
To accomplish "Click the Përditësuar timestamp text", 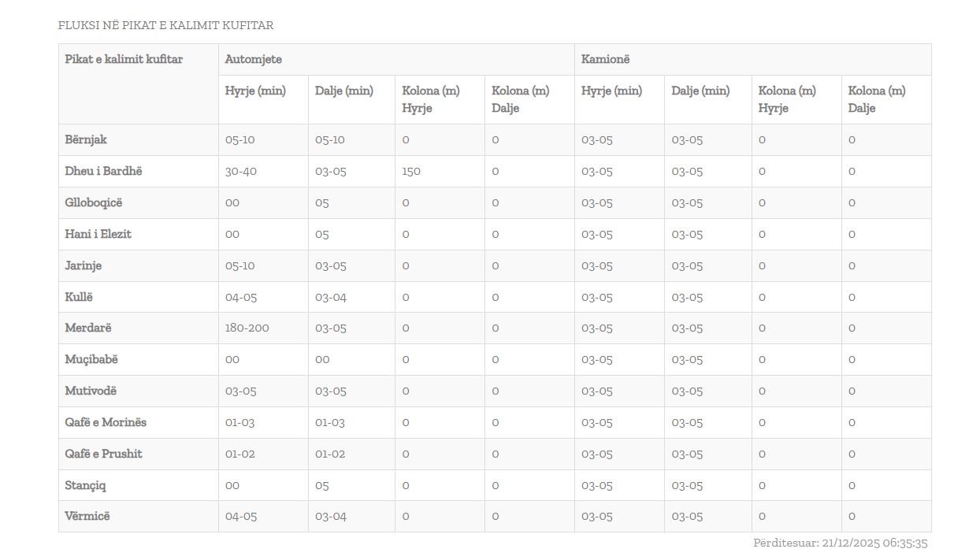I will point(840,543).
